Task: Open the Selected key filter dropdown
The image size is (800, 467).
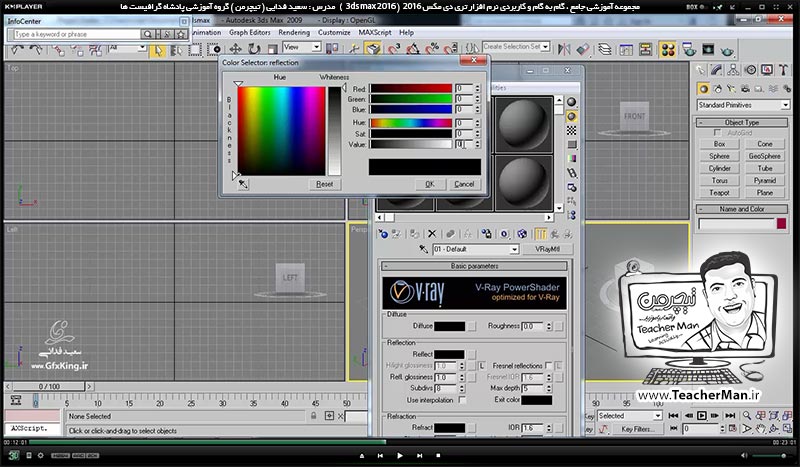Action: [x=629, y=416]
